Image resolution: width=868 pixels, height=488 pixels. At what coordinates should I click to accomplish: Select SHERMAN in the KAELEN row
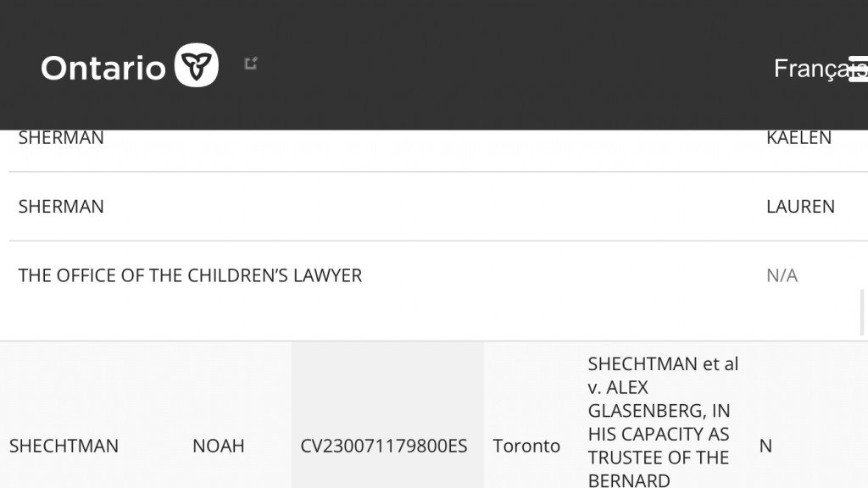61,138
